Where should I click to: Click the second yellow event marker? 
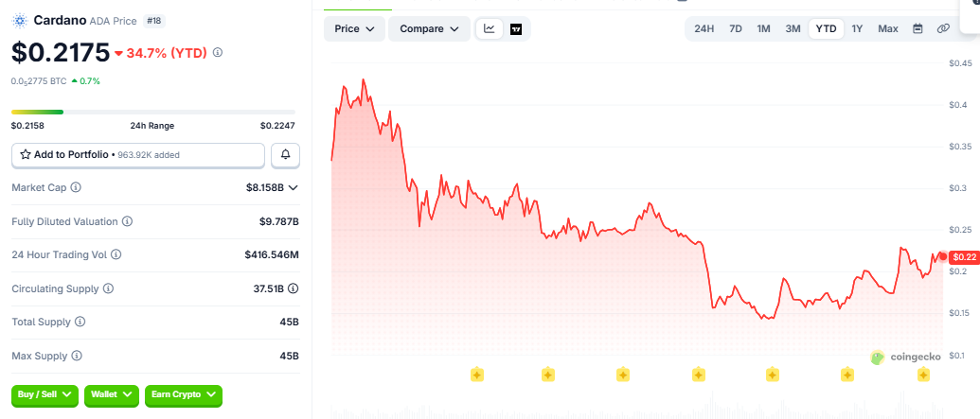click(x=547, y=375)
